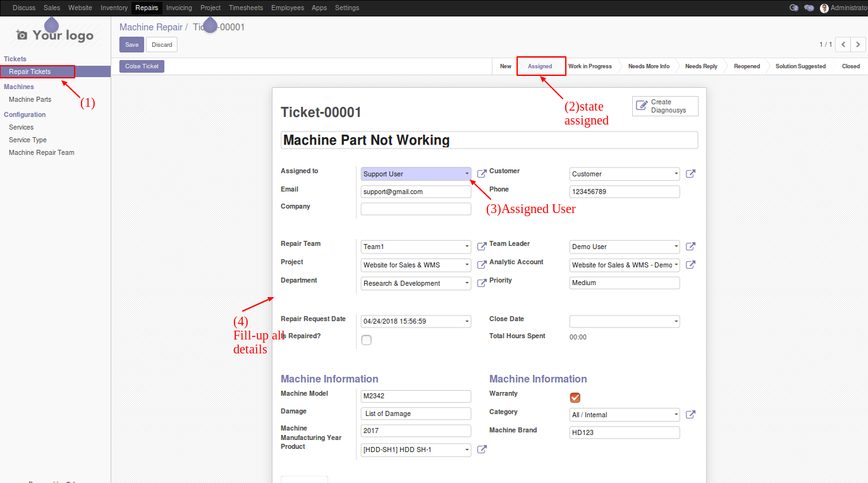Click the Administrator avatar
This screenshot has width=868, height=483.
824,8
